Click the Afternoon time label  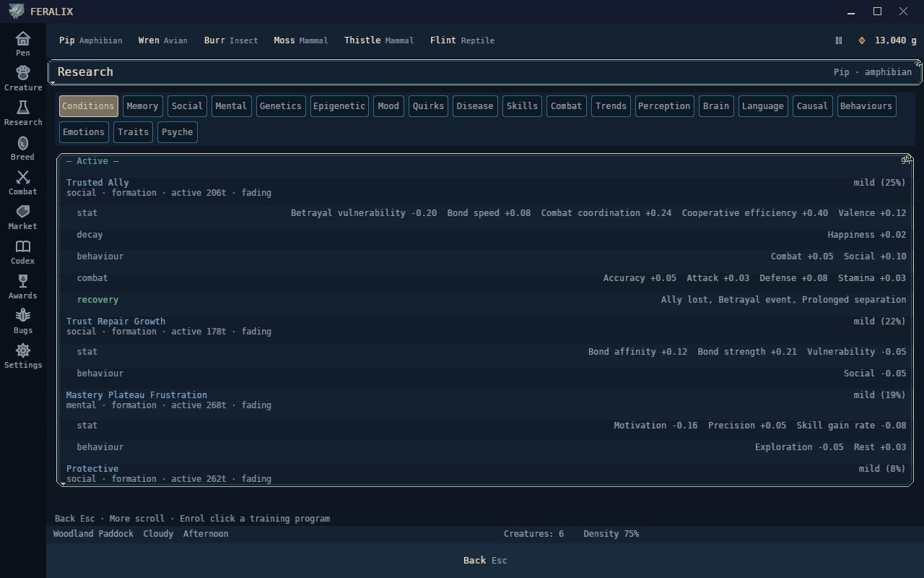pyautogui.click(x=206, y=534)
